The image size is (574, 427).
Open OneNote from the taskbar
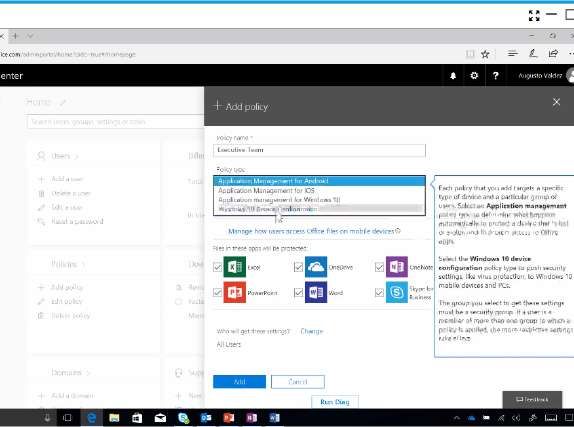click(x=251, y=417)
